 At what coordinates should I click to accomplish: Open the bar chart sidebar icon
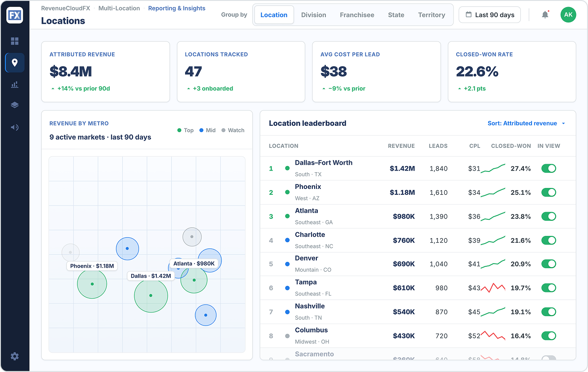point(15,84)
